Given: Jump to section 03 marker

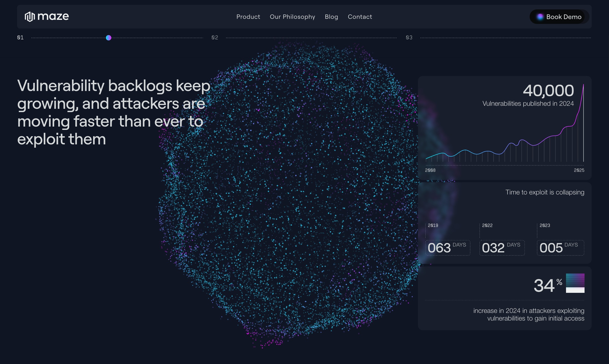Looking at the screenshot, I should [x=409, y=38].
